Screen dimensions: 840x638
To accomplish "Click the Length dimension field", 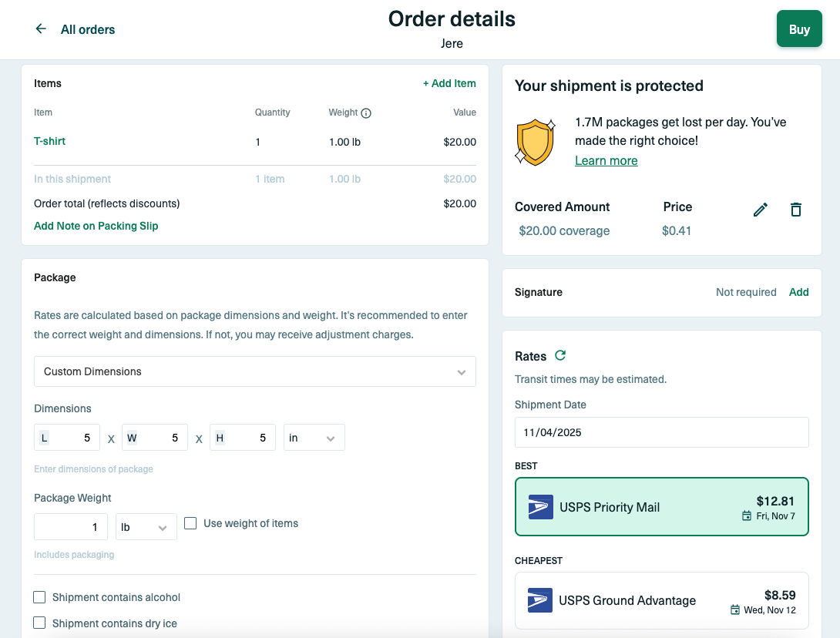I will coord(66,438).
